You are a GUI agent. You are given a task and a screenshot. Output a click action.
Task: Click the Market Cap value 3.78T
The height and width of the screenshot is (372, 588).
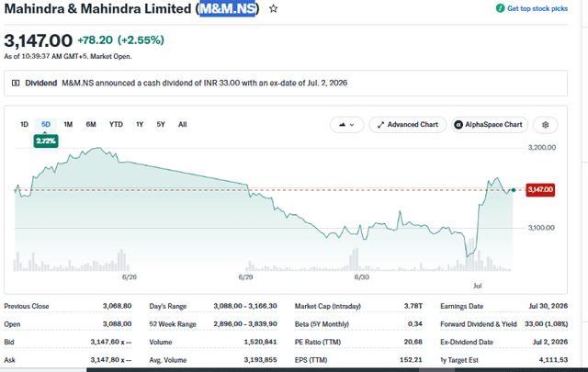pyautogui.click(x=413, y=306)
